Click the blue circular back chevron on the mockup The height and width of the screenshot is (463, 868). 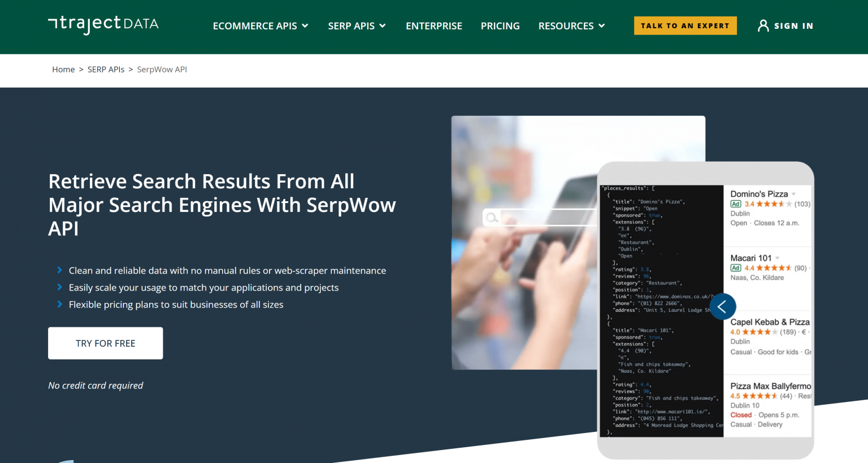pyautogui.click(x=723, y=306)
